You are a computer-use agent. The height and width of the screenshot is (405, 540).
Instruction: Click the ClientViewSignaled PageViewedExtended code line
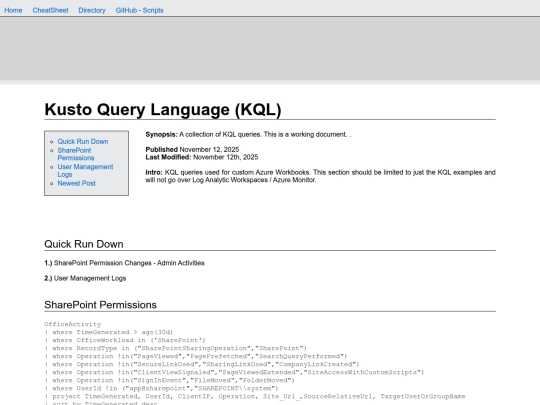coord(234,372)
